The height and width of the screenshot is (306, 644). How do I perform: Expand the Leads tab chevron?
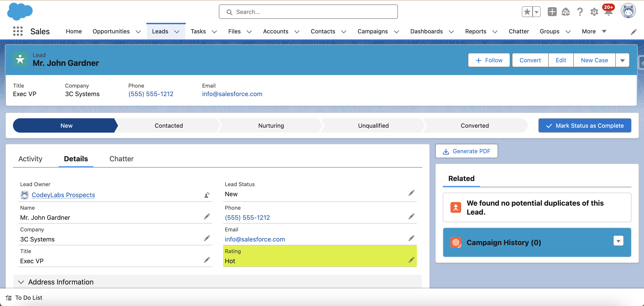[x=177, y=32]
